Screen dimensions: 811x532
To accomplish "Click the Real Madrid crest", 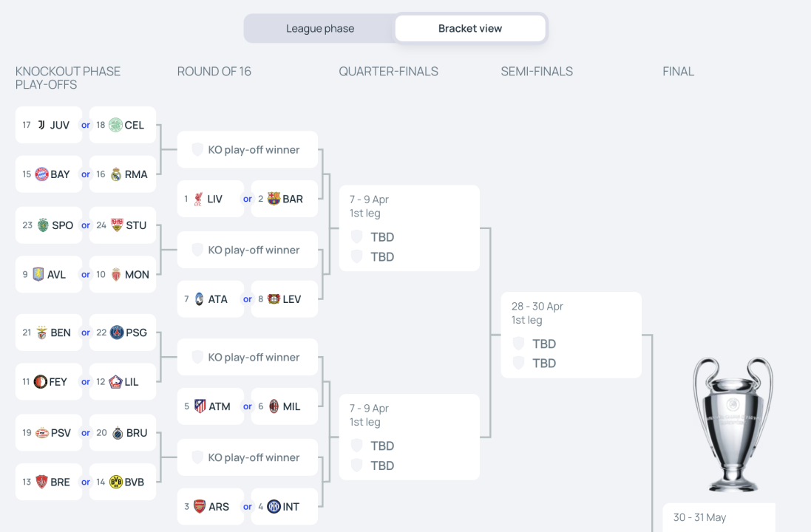I will pos(116,174).
